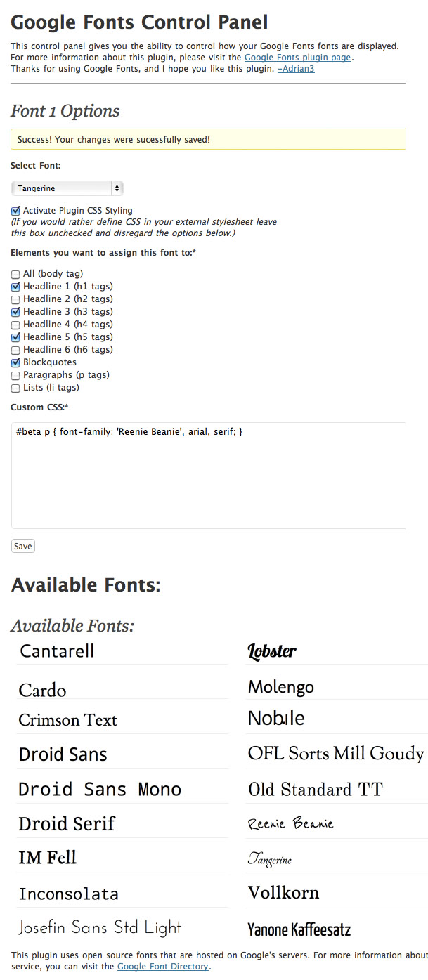Screen dimensions: 428x980
Task: Toggle Activate Plugin CSS Styling checkbox
Action: 15,210
